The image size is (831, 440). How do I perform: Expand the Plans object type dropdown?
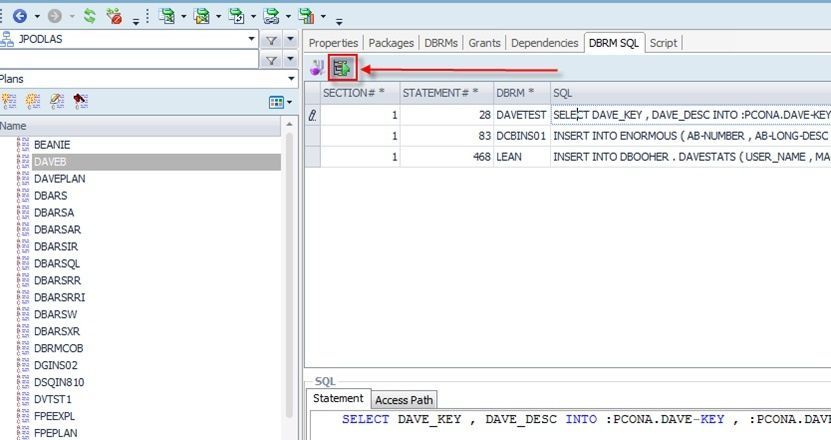coord(291,79)
